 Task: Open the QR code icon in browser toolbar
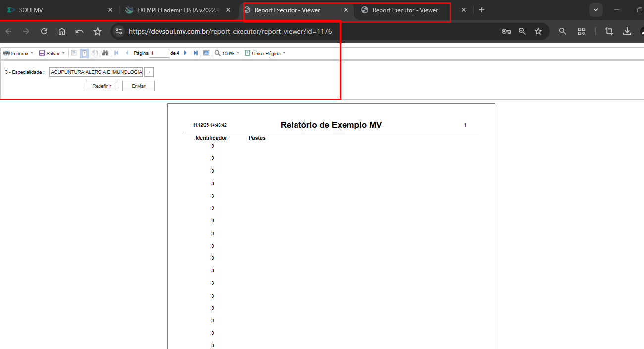(x=582, y=31)
